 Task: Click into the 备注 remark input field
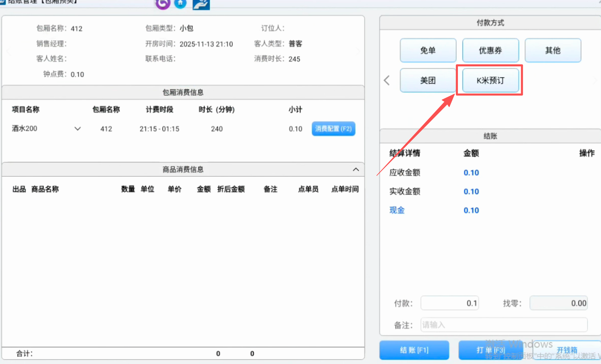point(504,325)
